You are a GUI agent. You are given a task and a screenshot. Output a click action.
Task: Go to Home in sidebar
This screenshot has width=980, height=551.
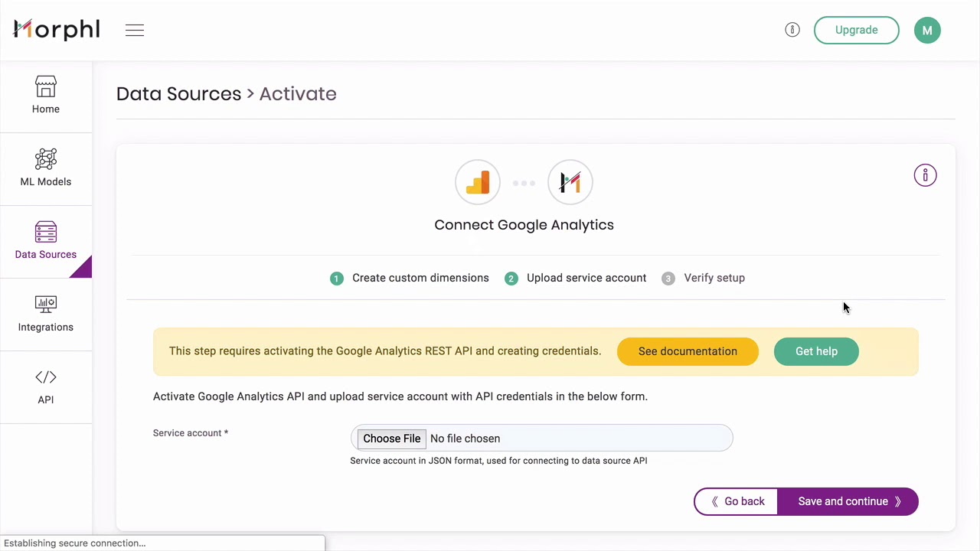(x=46, y=96)
